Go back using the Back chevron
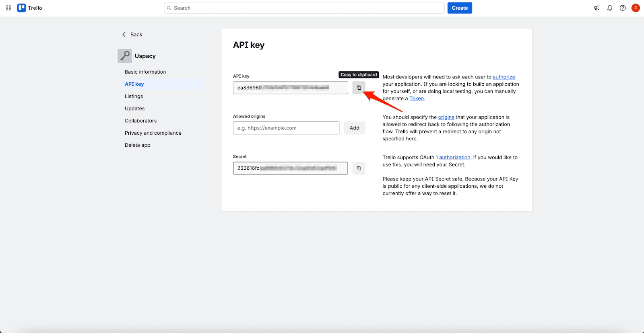Screen dimensions: 644x333 tap(124, 35)
